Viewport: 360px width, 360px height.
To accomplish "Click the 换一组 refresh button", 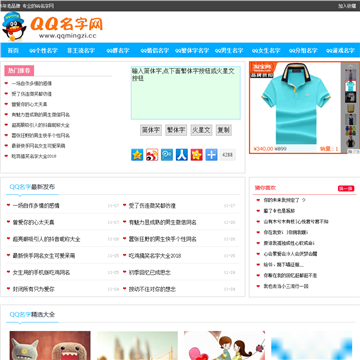I will coord(346,189).
